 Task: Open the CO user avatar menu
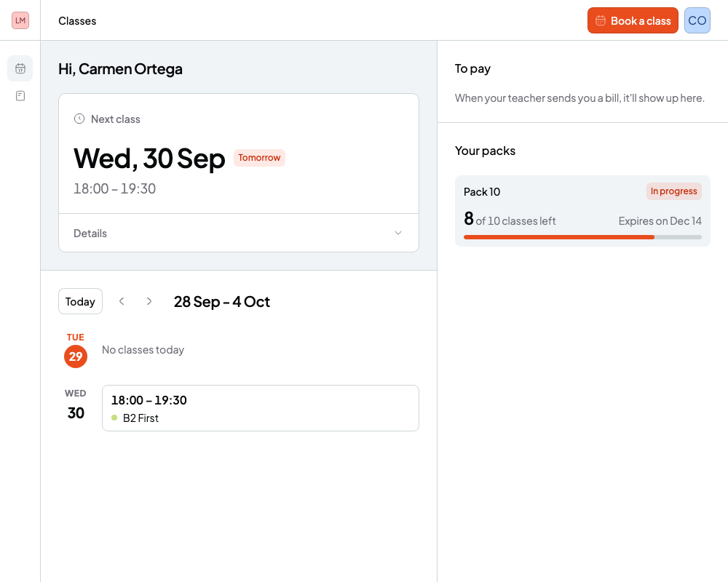697,20
